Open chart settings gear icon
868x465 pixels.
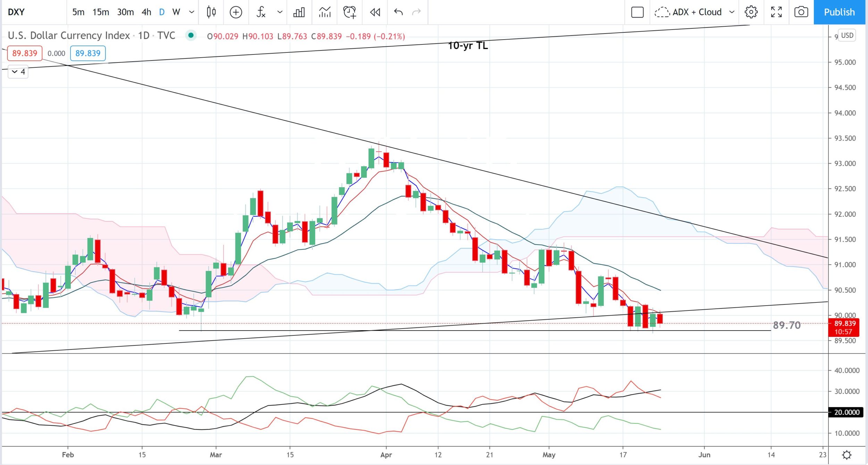pos(751,12)
